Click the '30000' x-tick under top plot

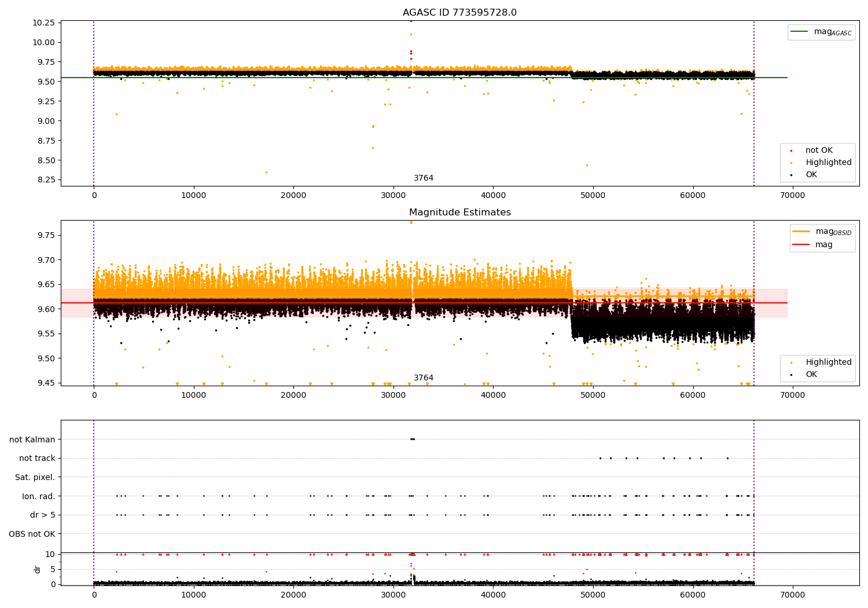(x=393, y=196)
